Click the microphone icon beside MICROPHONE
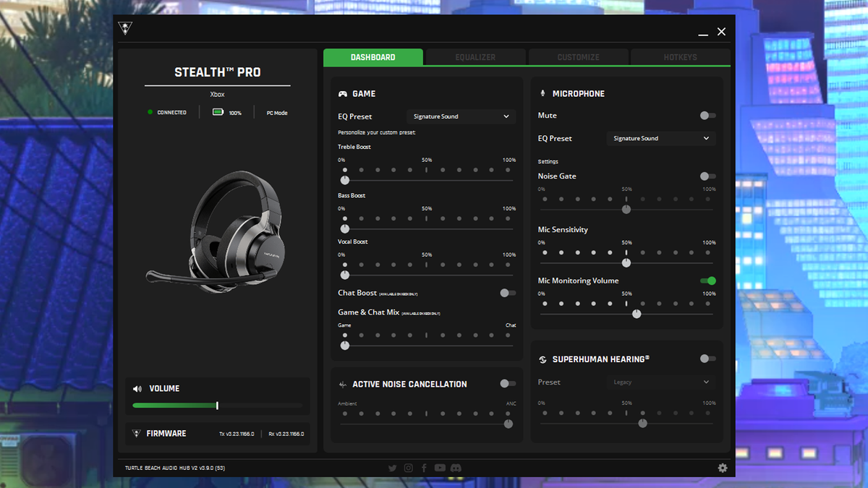 click(x=542, y=93)
